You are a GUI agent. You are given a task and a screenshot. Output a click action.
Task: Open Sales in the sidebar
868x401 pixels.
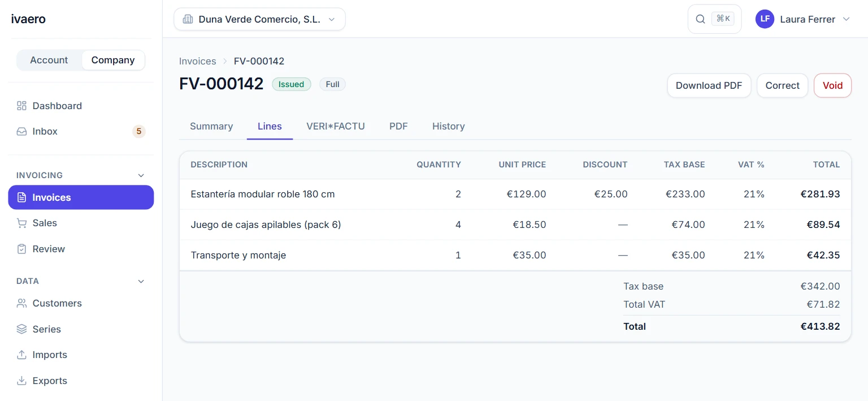[x=81, y=223]
